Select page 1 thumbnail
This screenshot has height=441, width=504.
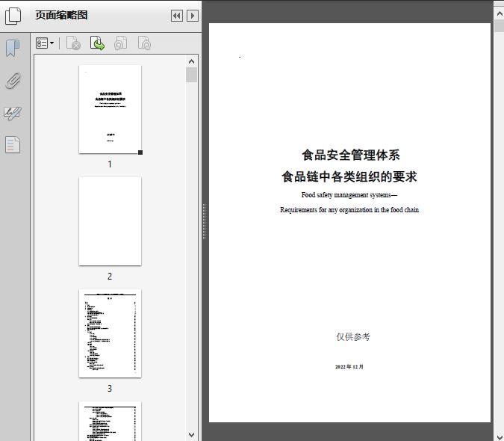point(110,109)
